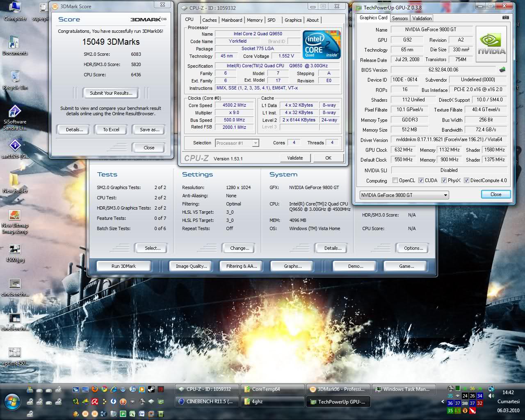The height and width of the screenshot is (420, 525).
Task: Open the network tray icon
Action: point(491,388)
